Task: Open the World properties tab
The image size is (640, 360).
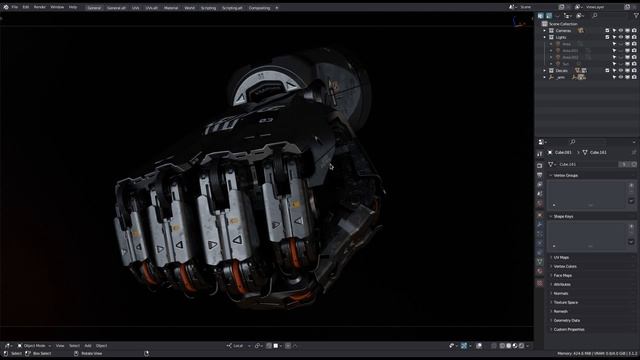Action: click(x=540, y=203)
